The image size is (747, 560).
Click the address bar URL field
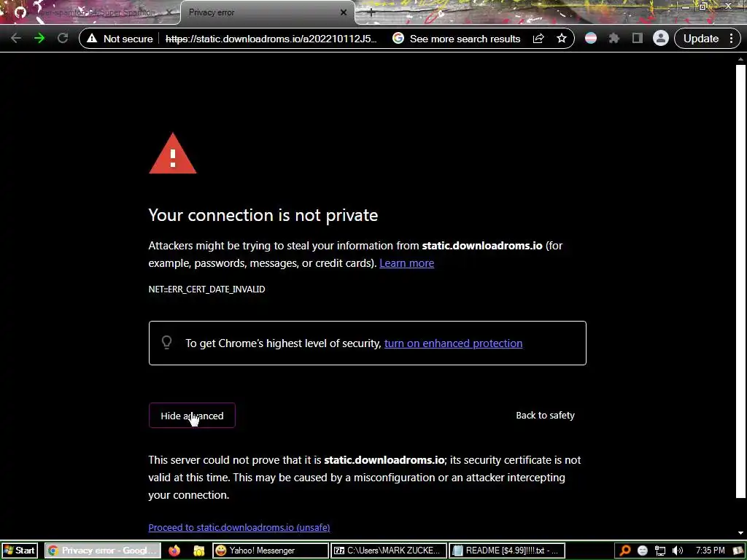(271, 39)
